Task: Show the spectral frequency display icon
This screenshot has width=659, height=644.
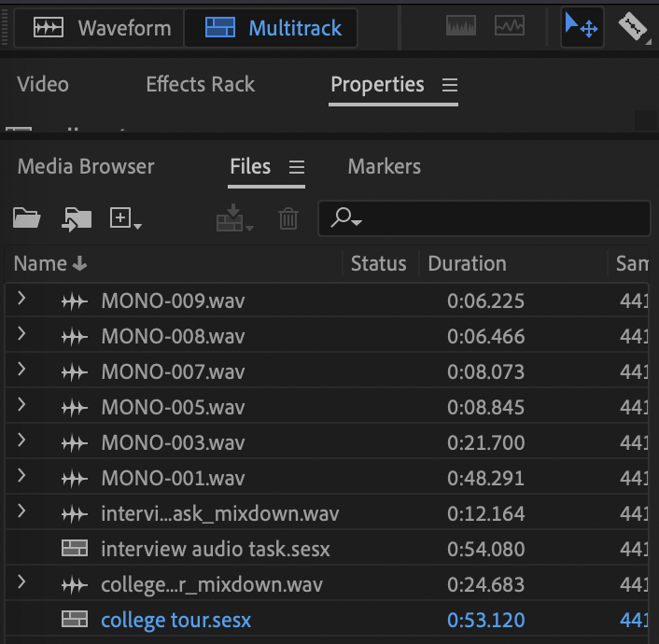Action: [461, 27]
